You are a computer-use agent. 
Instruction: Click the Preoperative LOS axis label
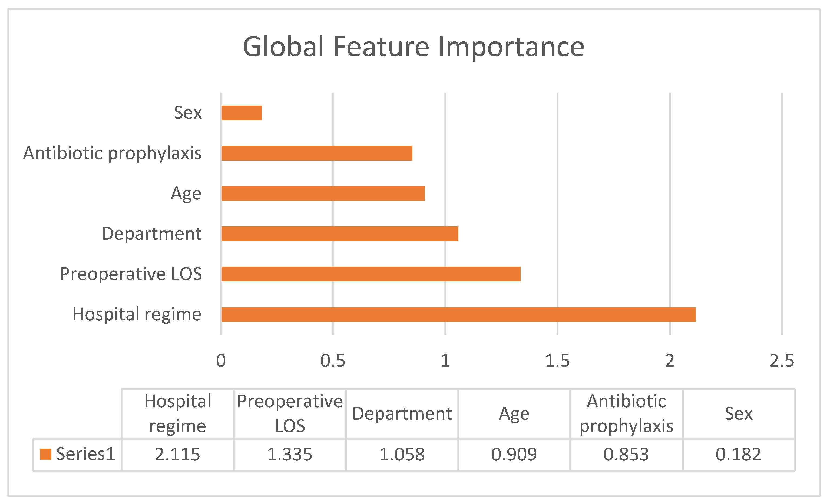[x=131, y=274]
